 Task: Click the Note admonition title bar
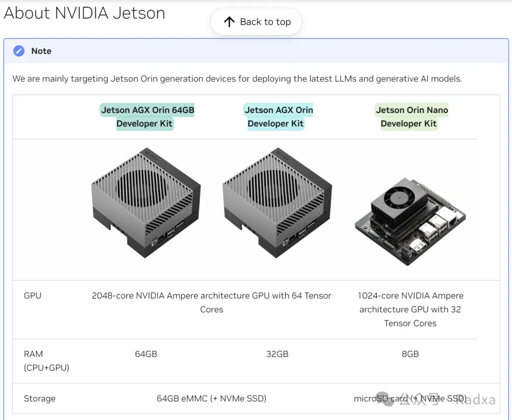coord(256,51)
